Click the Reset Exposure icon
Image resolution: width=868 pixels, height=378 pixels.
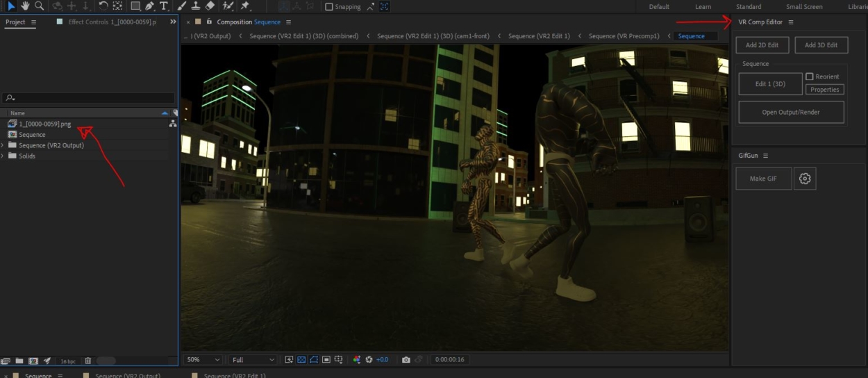click(x=369, y=359)
